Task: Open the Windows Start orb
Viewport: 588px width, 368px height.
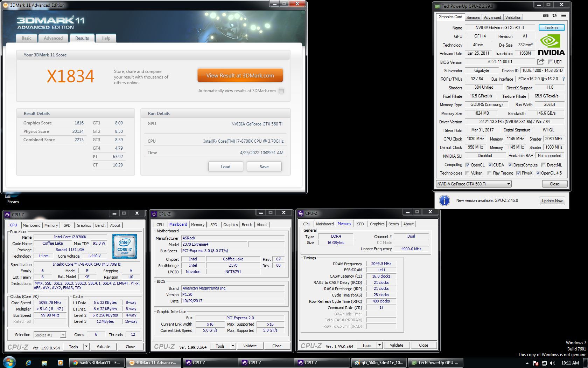Action: pyautogui.click(x=9, y=362)
